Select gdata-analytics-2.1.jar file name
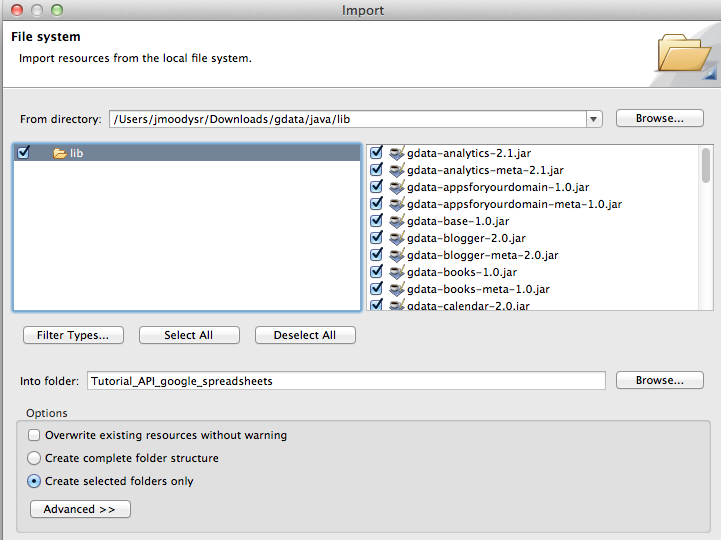The width and height of the screenshot is (721, 540). [469, 153]
